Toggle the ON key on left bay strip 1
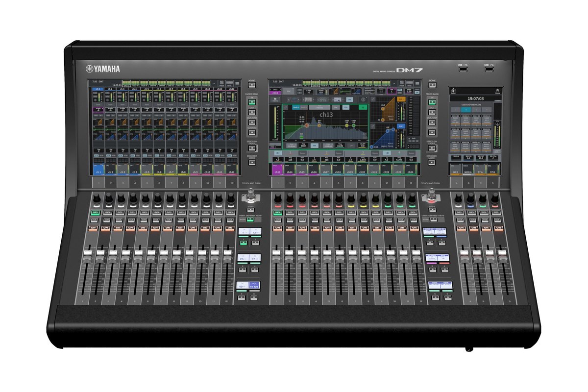This screenshot has width=588, height=392. coord(93,228)
